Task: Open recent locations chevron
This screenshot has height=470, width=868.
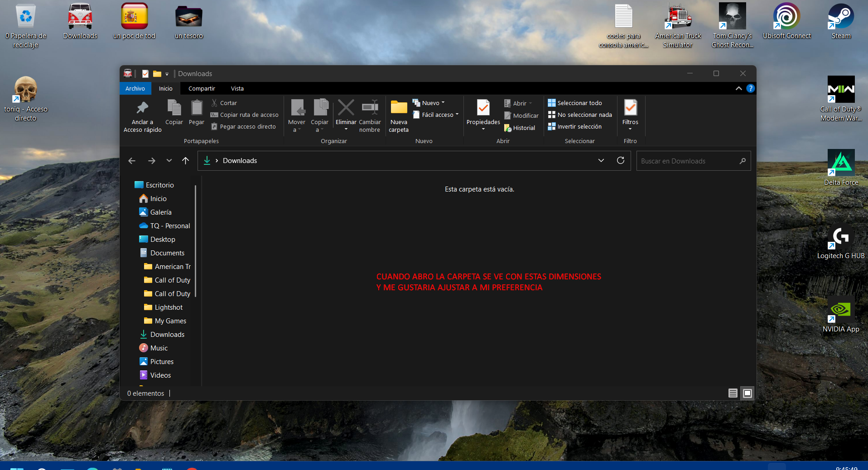Action: (x=169, y=161)
